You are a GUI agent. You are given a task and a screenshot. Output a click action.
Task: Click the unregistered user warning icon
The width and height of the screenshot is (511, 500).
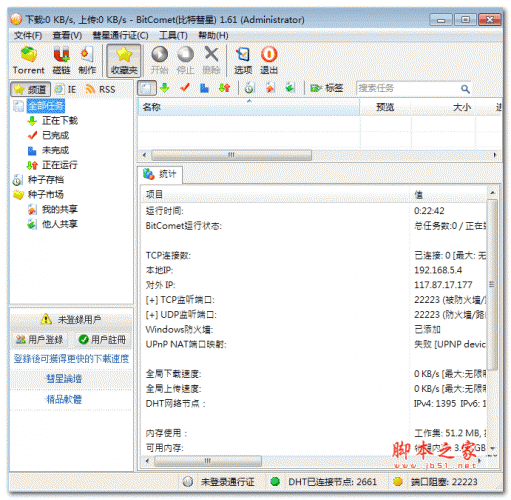(x=46, y=319)
